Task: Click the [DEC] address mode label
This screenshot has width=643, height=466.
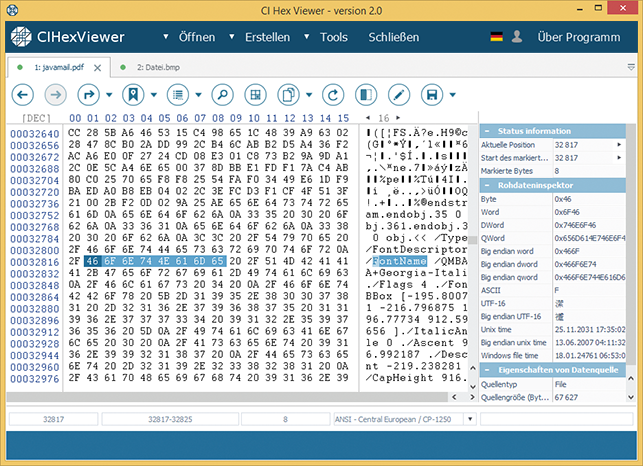Action: coord(36,119)
